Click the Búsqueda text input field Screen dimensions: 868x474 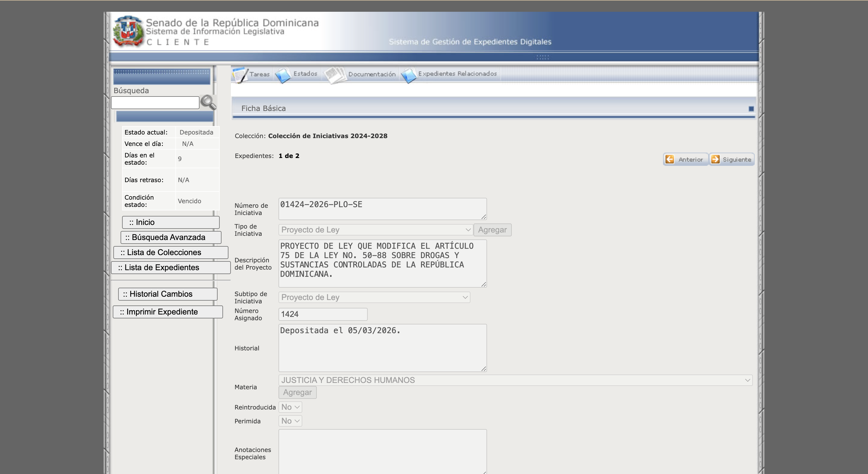click(155, 103)
